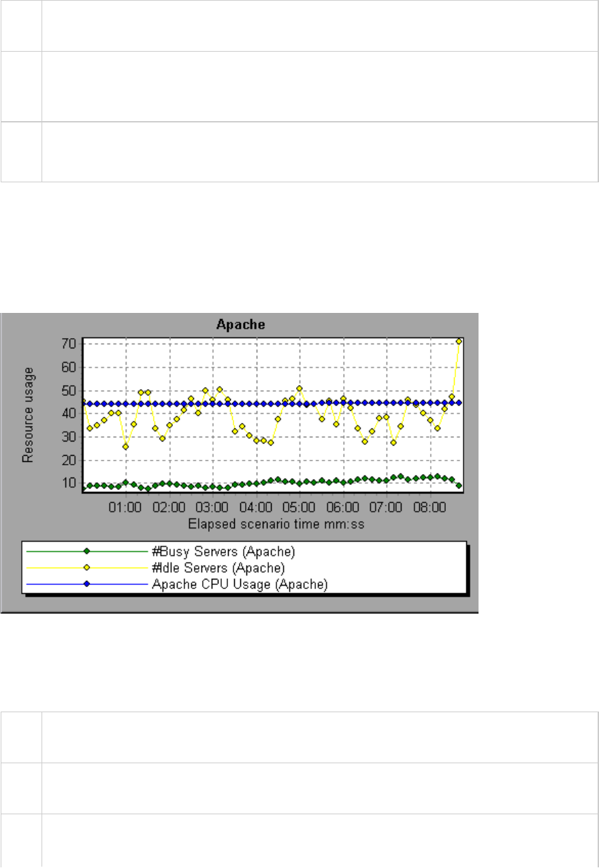Click the 02:00 time axis label
The width and height of the screenshot is (599, 868).
click(x=168, y=507)
